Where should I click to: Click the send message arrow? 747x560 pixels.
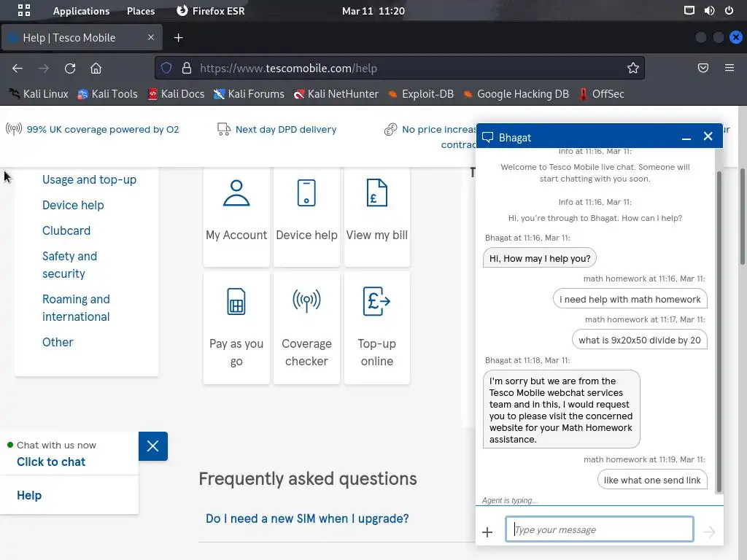pyautogui.click(x=709, y=532)
